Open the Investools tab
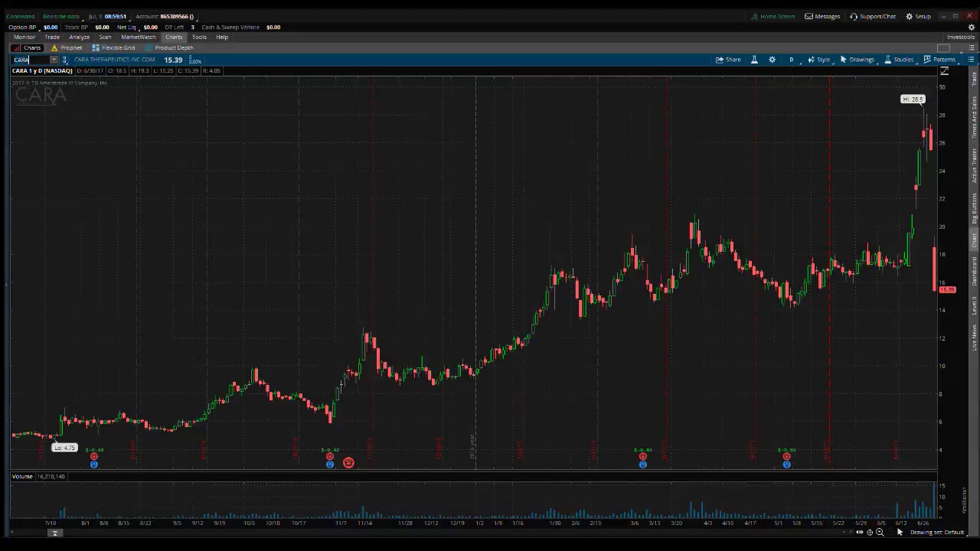The height and width of the screenshot is (551, 980). [x=961, y=37]
